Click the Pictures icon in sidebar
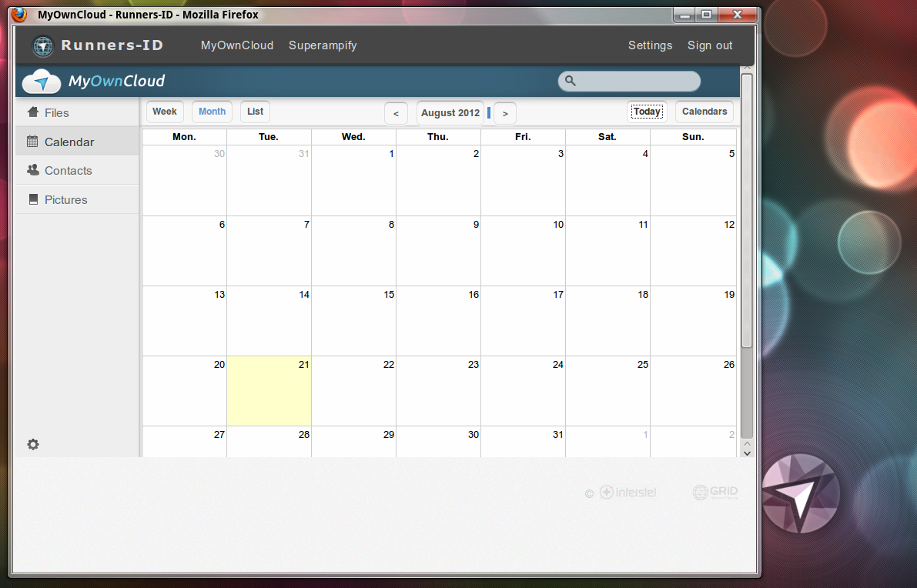This screenshot has height=588, width=917. (x=33, y=199)
